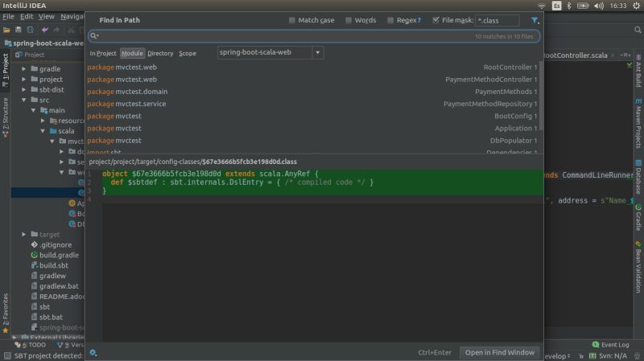
Task: Open the Edit menu
Action: 27,16
